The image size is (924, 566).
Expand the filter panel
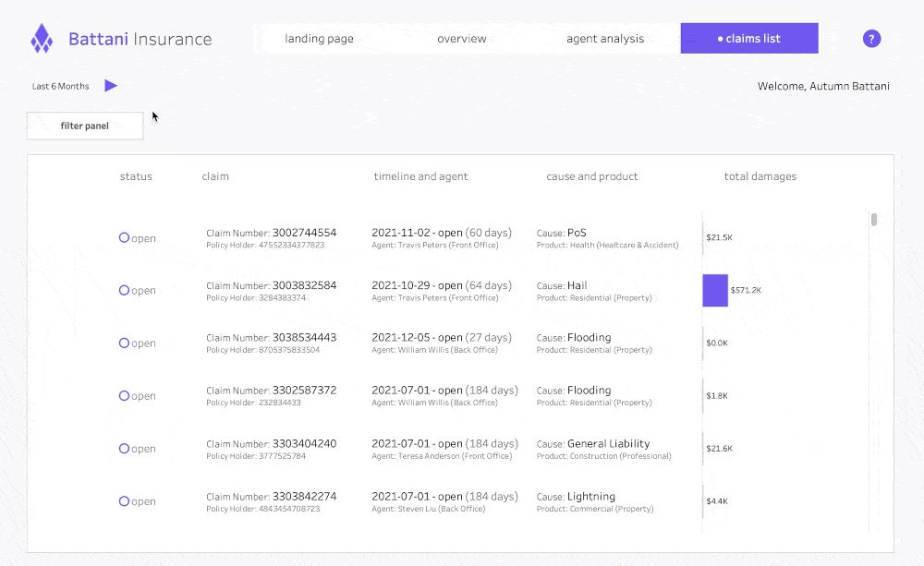pos(85,126)
